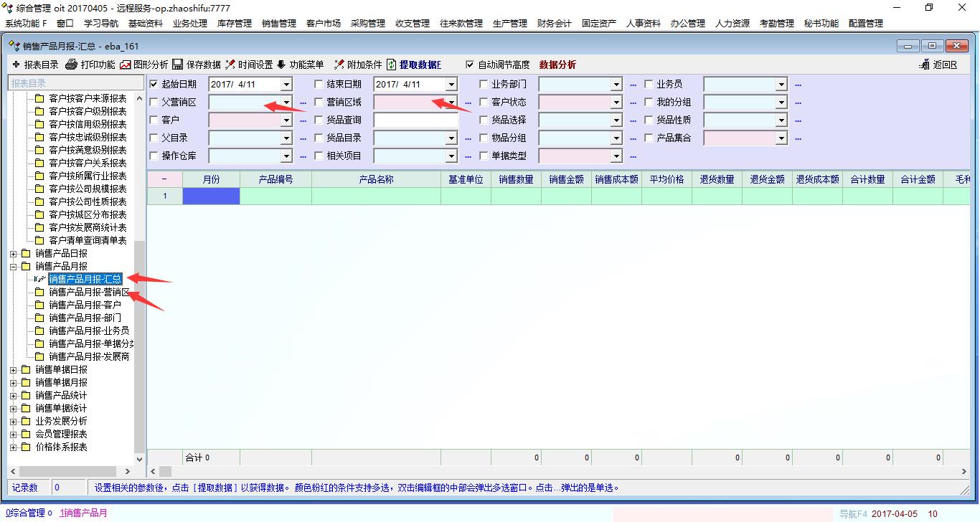Click the 数据分析 link
The height and width of the screenshot is (522, 980).
(x=557, y=65)
